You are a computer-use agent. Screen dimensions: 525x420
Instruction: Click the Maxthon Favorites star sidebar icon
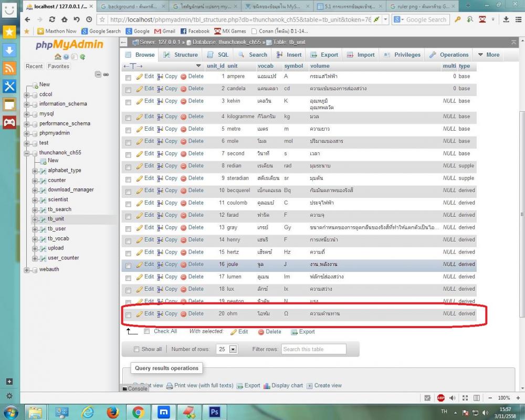[9, 32]
